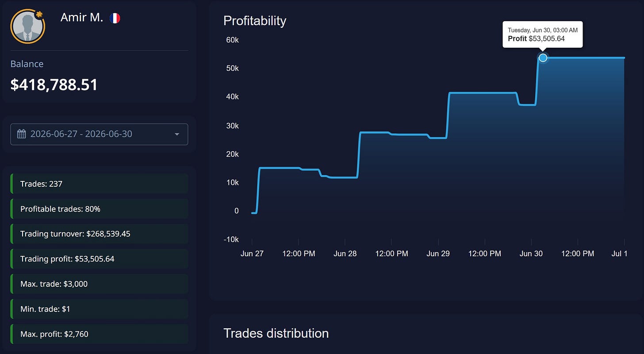This screenshot has width=644, height=354.
Task: Click the Max. trade: $3,000 row
Action: tap(99, 284)
